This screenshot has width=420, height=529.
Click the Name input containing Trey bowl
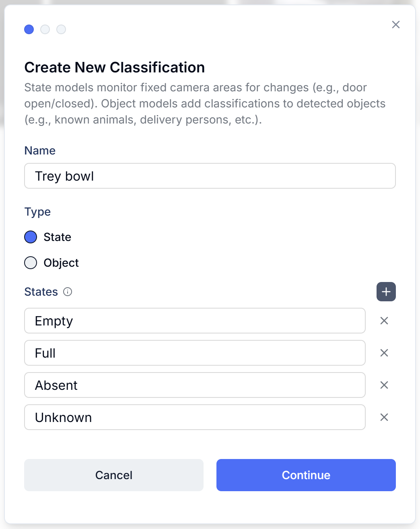210,176
